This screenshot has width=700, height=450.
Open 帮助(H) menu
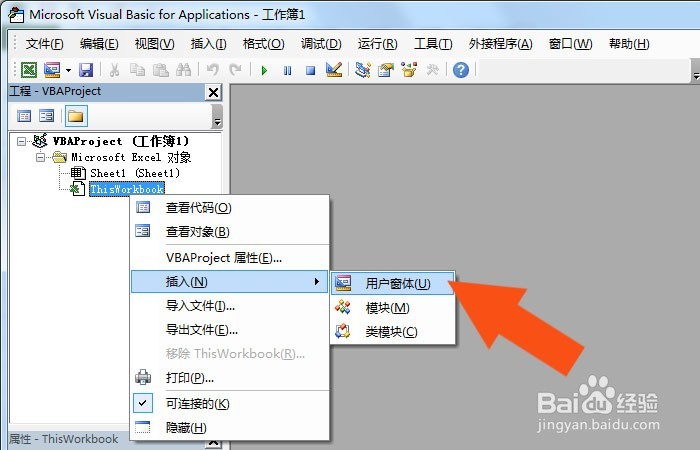[x=629, y=44]
